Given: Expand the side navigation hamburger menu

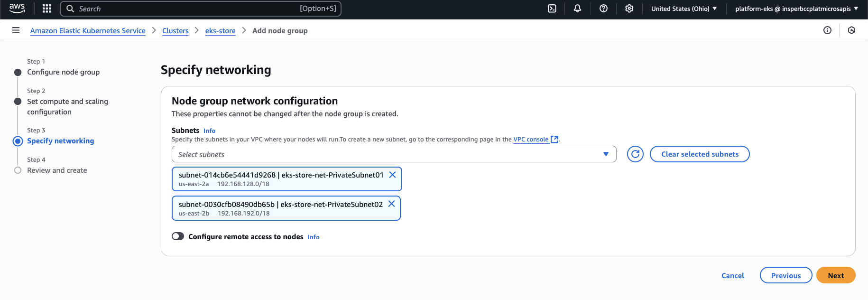Looking at the screenshot, I should point(16,30).
